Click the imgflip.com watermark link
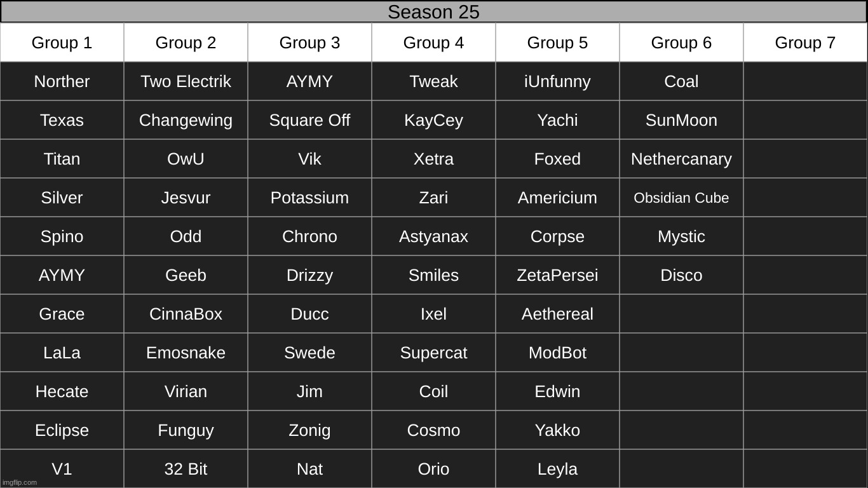This screenshot has width=868, height=488. point(20,482)
